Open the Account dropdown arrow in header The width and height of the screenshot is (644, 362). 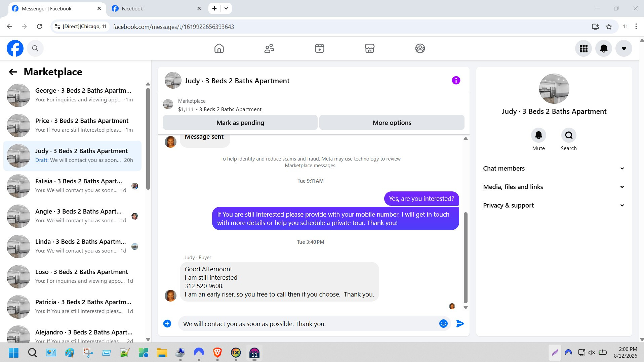[x=624, y=48]
